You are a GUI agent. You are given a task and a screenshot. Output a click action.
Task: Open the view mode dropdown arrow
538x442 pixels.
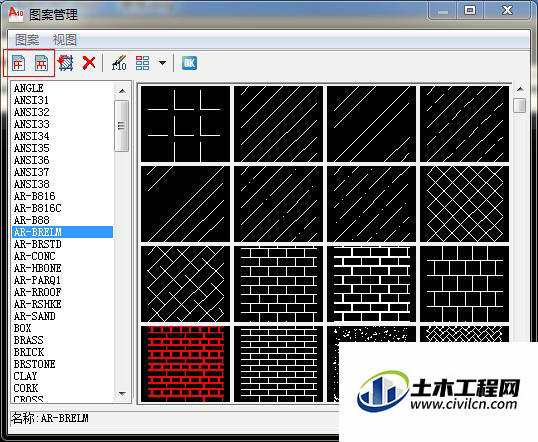point(162,63)
